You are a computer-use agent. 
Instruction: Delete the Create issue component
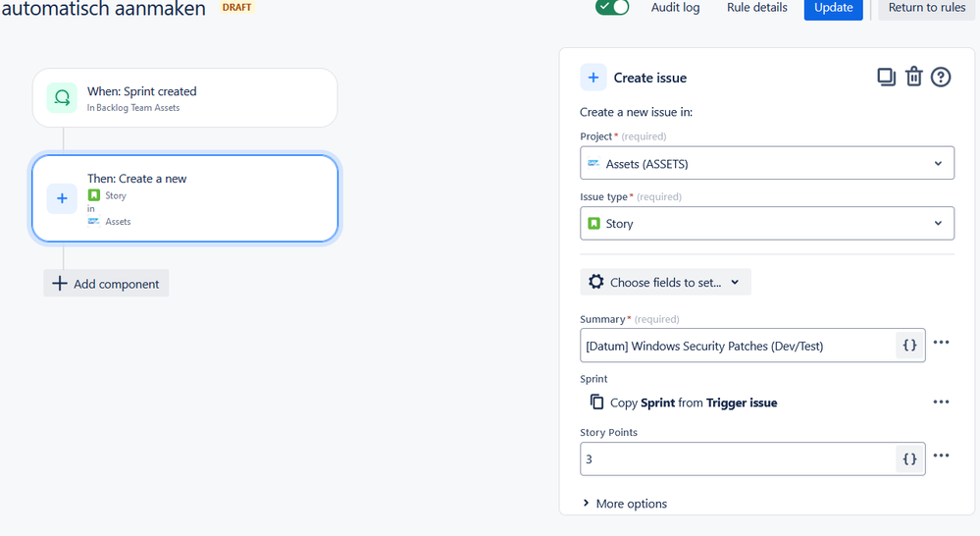coord(913,77)
